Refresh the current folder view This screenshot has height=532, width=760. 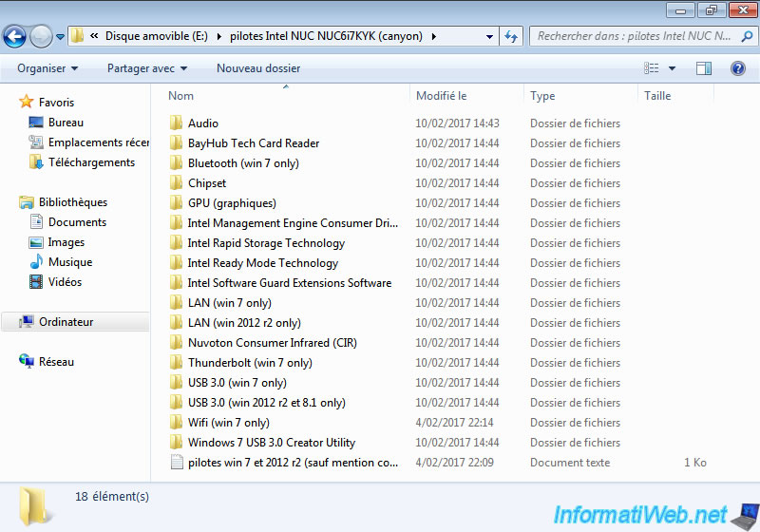click(511, 36)
